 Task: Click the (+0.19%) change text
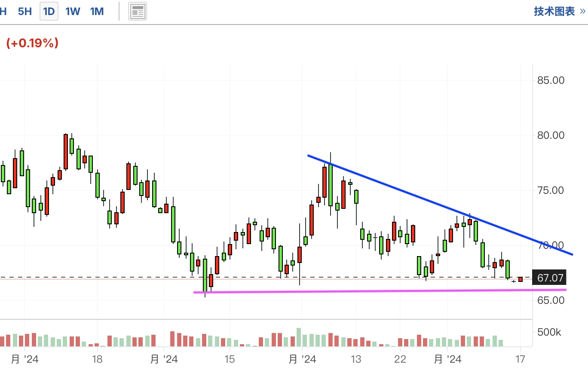[x=32, y=43]
